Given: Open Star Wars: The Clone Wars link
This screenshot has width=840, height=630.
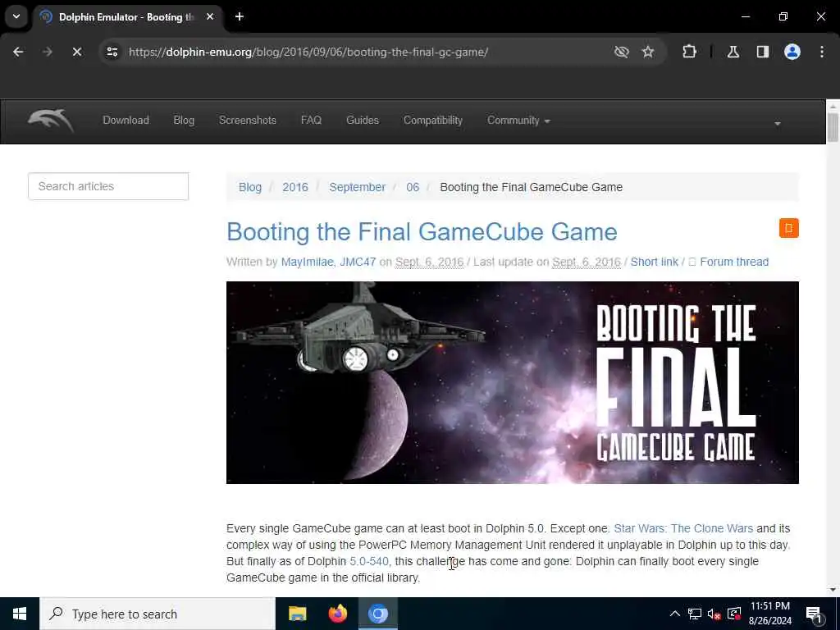Looking at the screenshot, I should [x=683, y=529].
